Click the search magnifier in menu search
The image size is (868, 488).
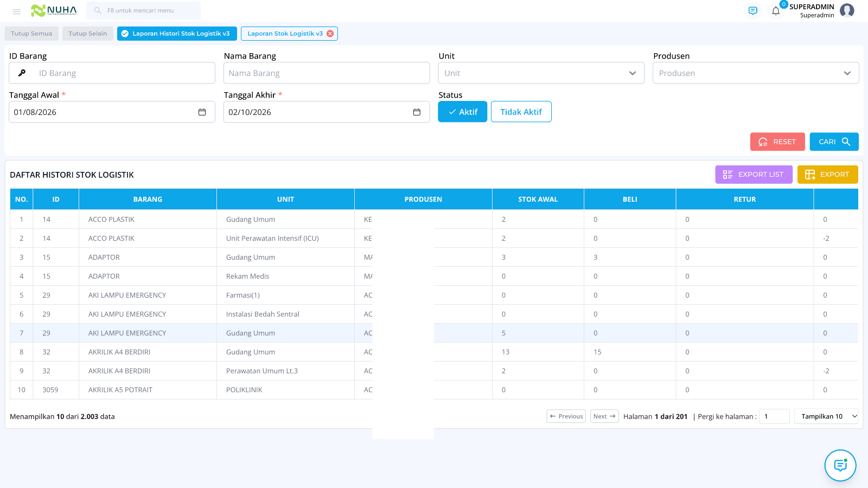[x=98, y=10]
